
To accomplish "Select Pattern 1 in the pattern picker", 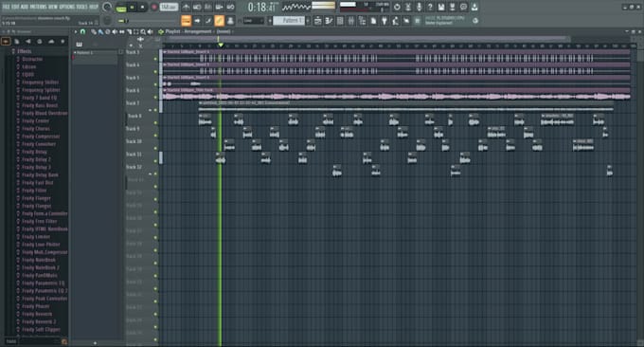I will click(96, 53).
